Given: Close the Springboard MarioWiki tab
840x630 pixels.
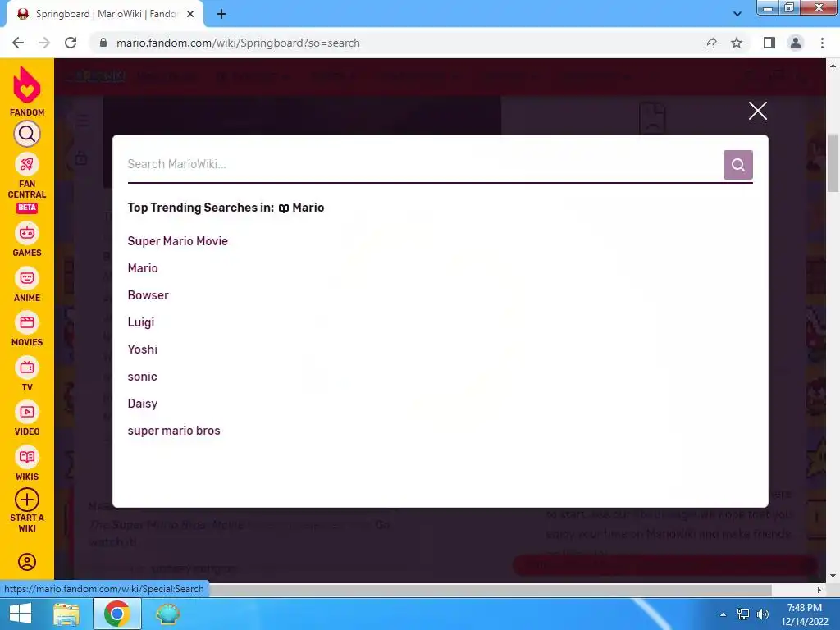Looking at the screenshot, I should [x=190, y=15].
